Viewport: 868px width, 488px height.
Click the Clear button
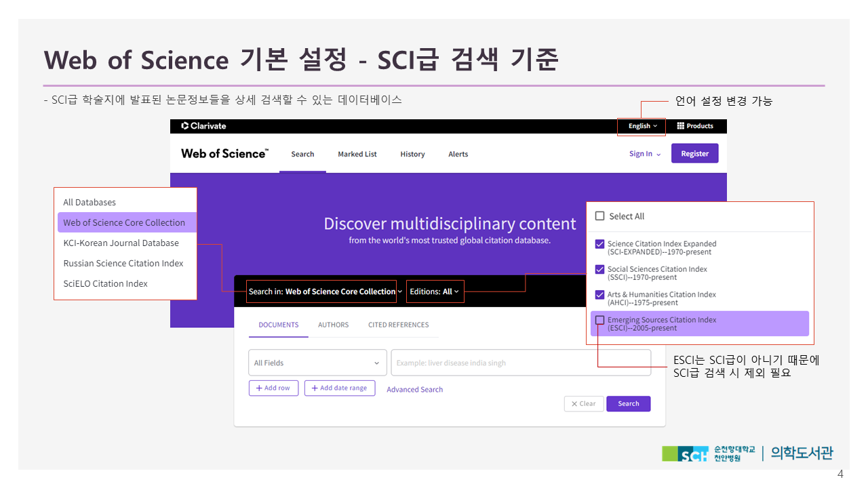[x=584, y=404]
